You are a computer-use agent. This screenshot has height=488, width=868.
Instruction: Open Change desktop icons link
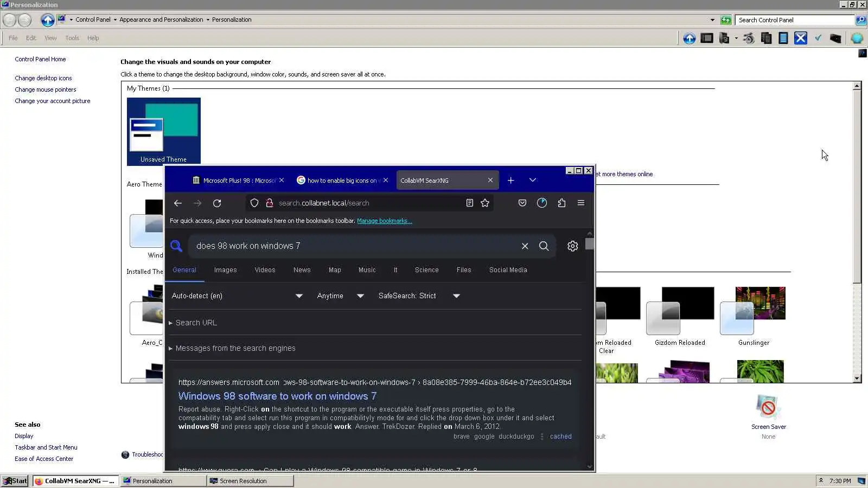pyautogui.click(x=43, y=78)
